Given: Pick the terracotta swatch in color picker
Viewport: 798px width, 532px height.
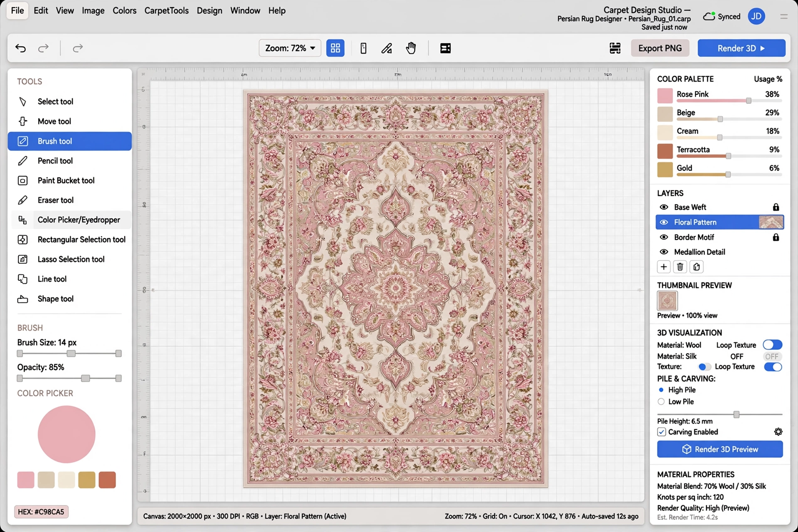Looking at the screenshot, I should (x=107, y=480).
